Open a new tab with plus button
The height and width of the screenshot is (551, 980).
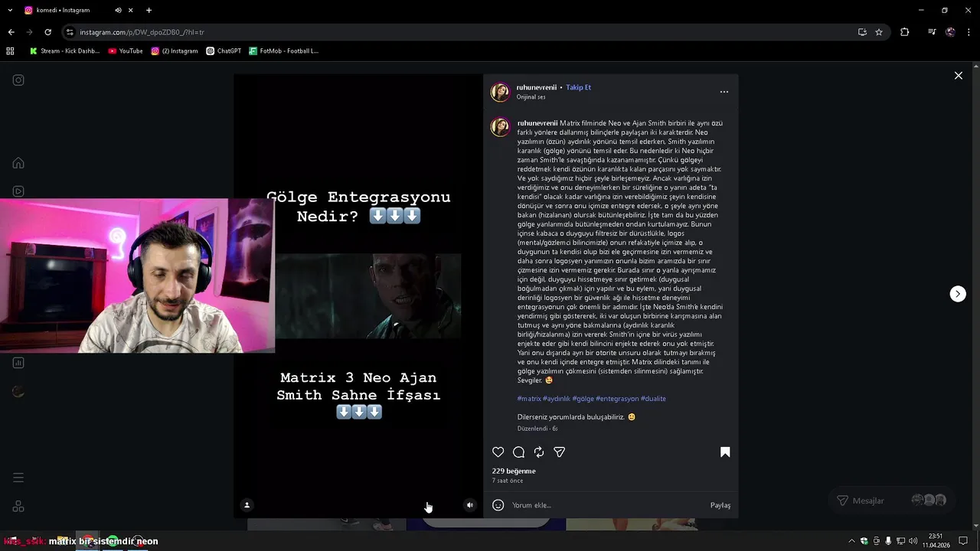[149, 10]
